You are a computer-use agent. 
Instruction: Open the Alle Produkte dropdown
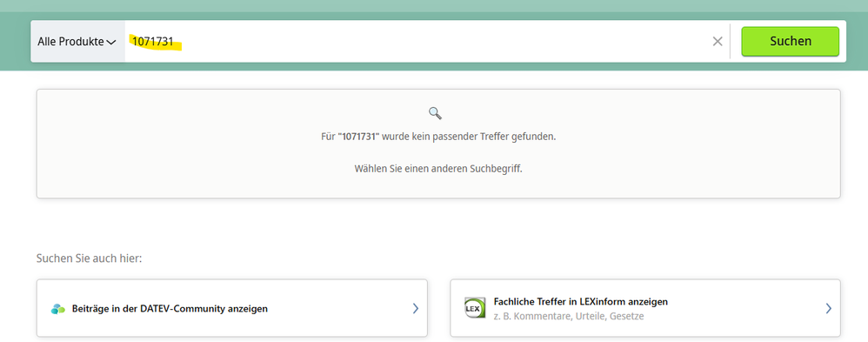(77, 42)
